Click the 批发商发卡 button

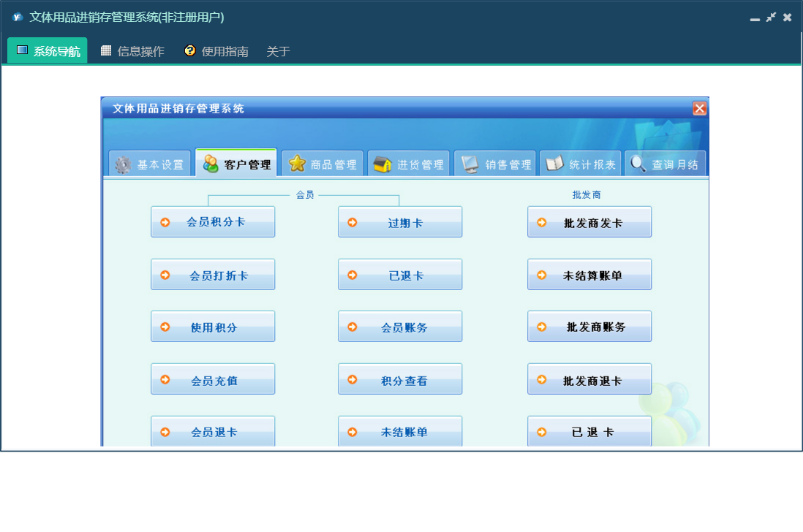pyautogui.click(x=589, y=221)
